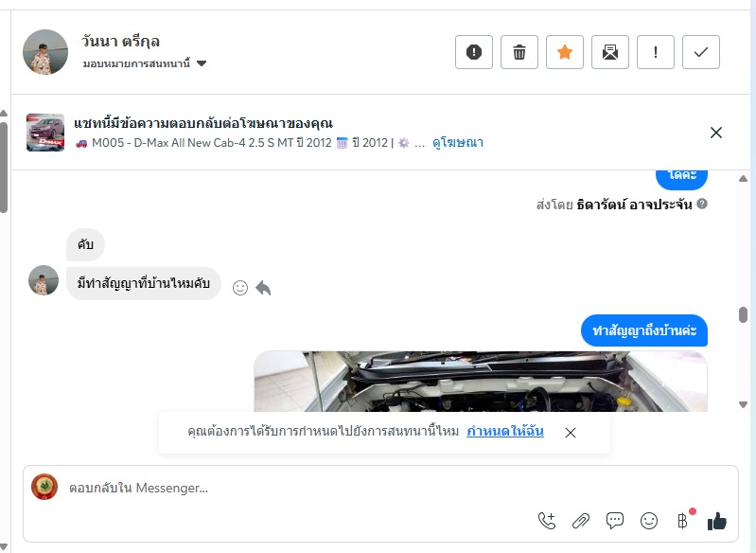Viewport: 756px width, 553px height.
Task: Send a thumbs up like
Action: click(717, 521)
